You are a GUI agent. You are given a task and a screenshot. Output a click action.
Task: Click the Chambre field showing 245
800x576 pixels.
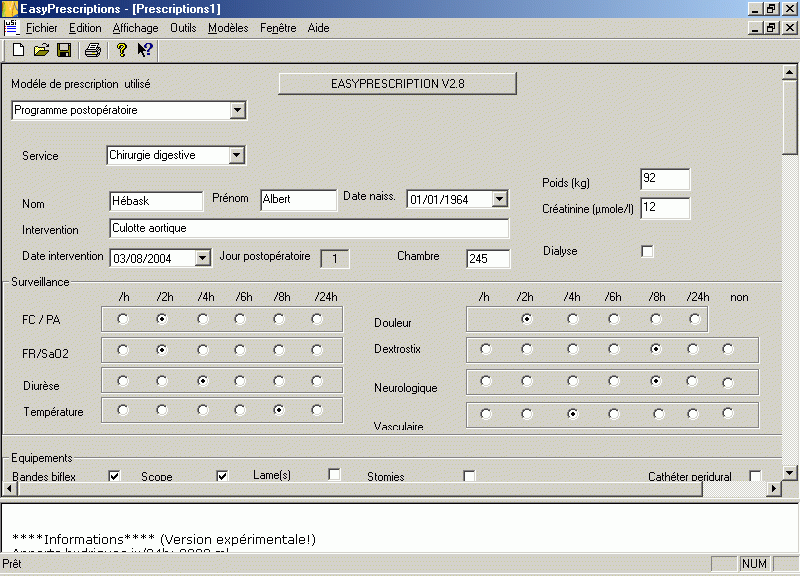pos(488,259)
